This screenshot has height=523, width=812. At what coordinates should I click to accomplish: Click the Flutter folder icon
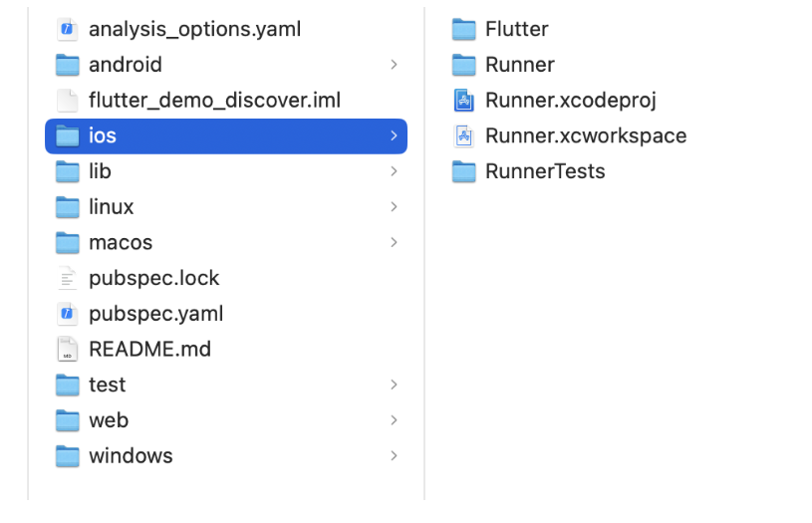(x=463, y=29)
